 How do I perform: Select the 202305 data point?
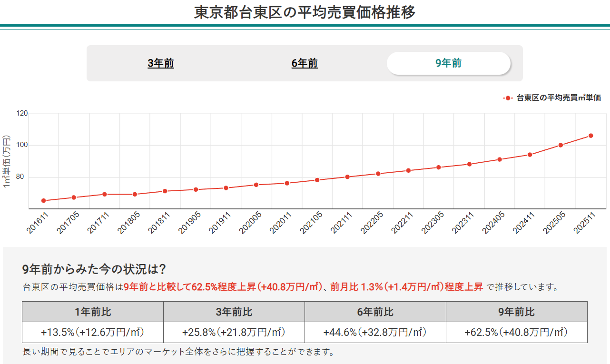(439, 167)
